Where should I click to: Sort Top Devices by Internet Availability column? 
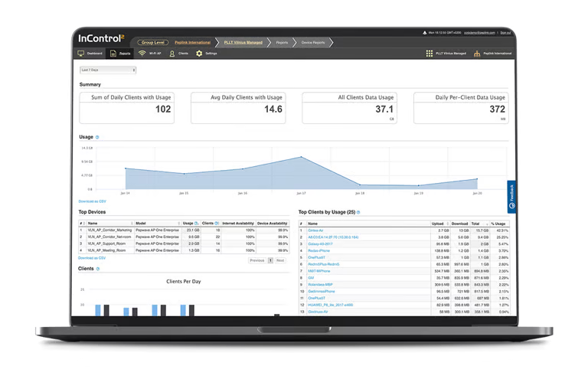238,223
